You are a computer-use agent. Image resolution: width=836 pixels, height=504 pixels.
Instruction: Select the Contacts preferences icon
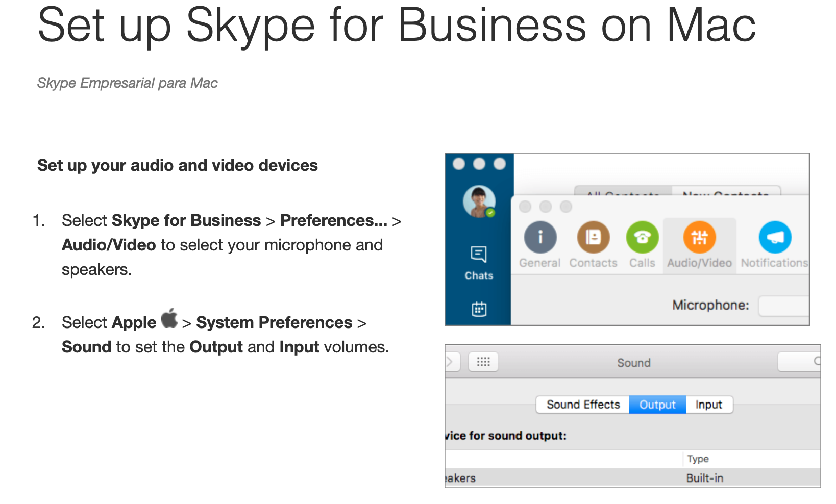593,238
